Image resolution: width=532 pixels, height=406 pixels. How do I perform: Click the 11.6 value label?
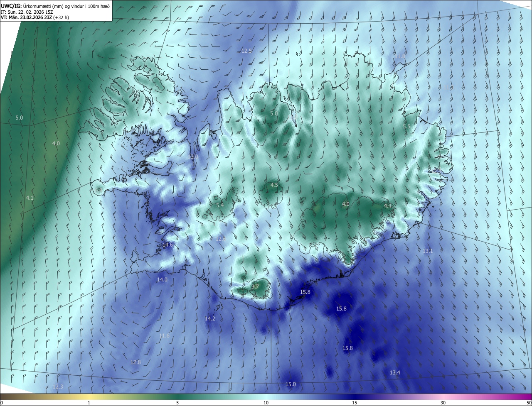[165, 336]
